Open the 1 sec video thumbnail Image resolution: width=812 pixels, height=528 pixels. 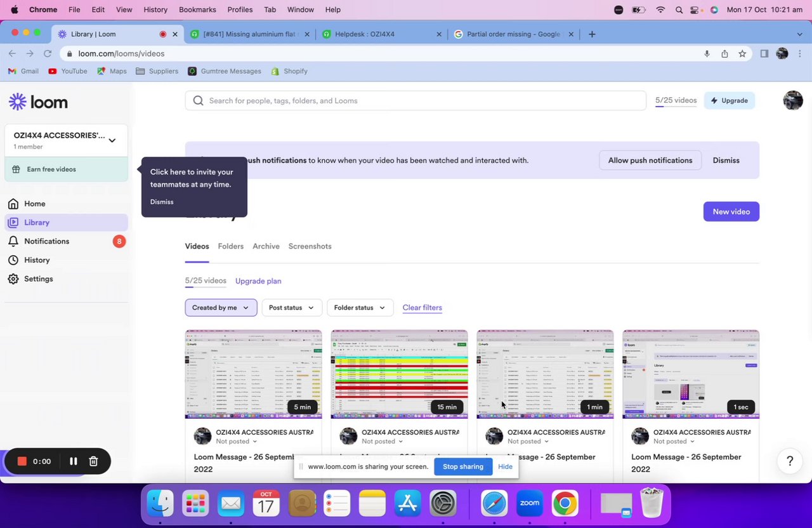coord(691,374)
